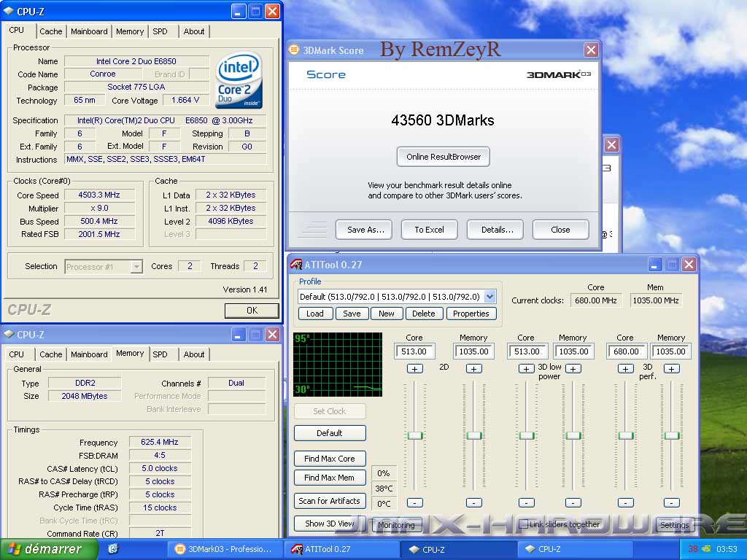Open About tab in top CPU-Z window

pyautogui.click(x=194, y=31)
